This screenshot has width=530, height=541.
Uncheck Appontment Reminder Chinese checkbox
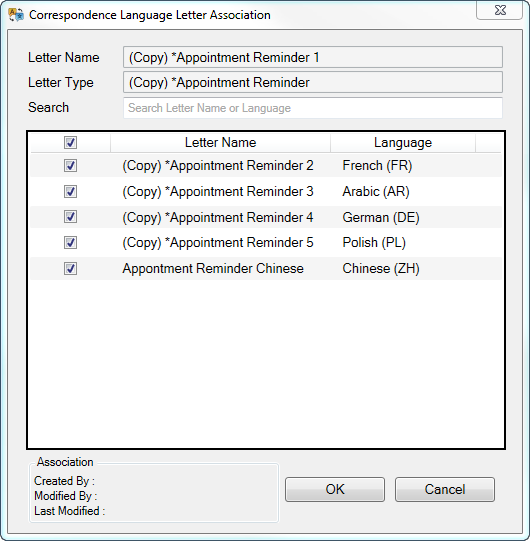70,268
